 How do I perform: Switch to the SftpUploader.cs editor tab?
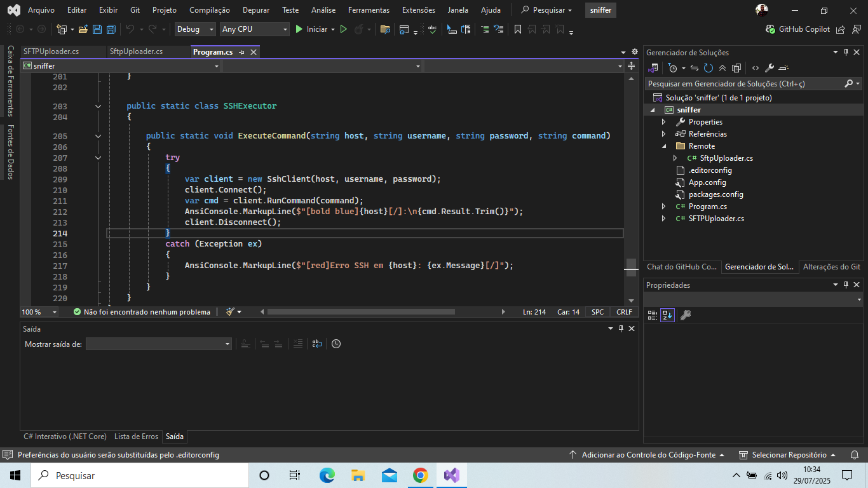(136, 51)
